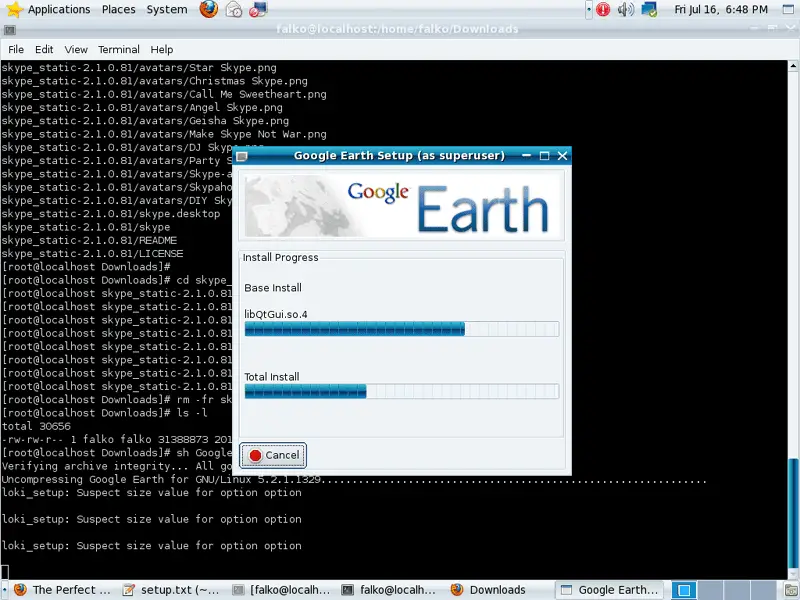This screenshot has height=600, width=800.
Task: Open the terminal File menu
Action: 16,49
